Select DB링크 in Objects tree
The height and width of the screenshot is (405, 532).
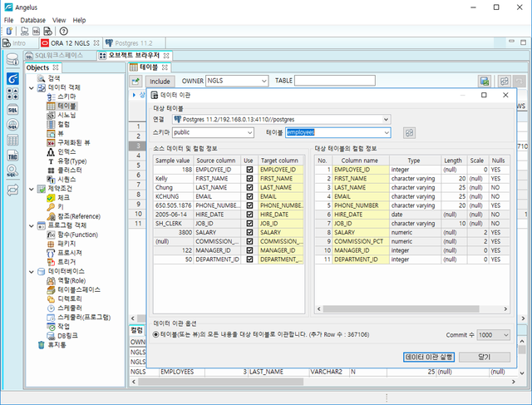coord(67,336)
